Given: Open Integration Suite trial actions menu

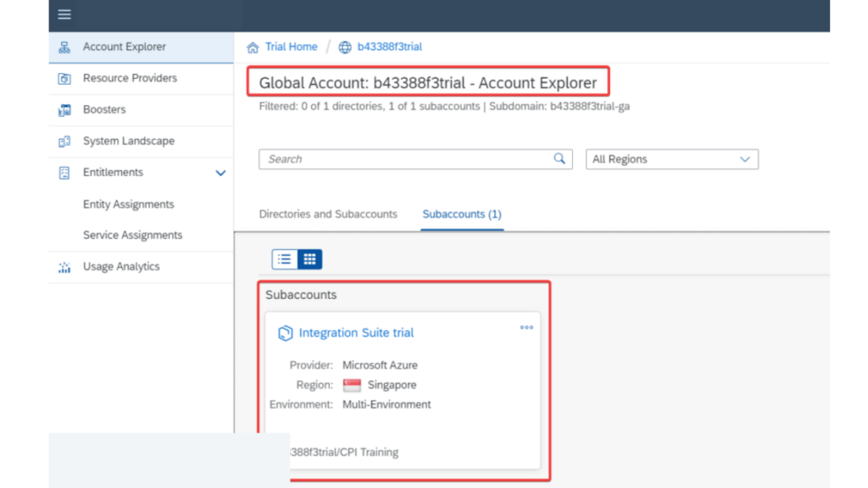Looking at the screenshot, I should click(526, 328).
